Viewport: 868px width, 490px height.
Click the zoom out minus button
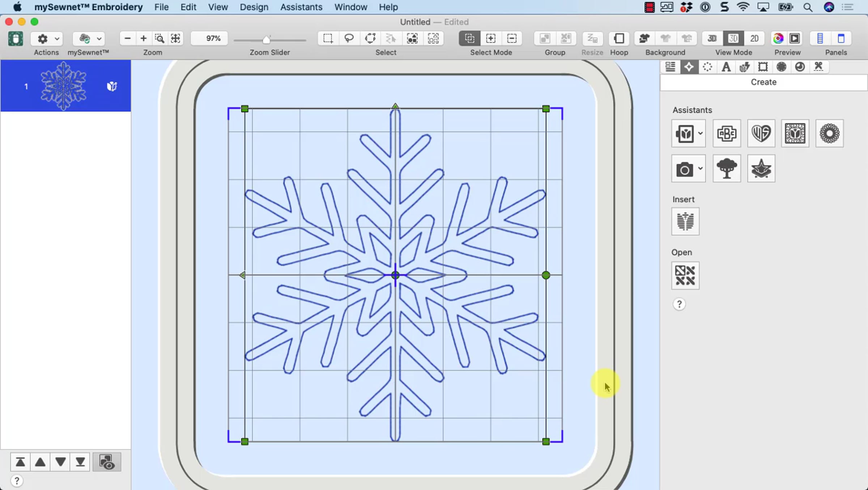point(127,38)
